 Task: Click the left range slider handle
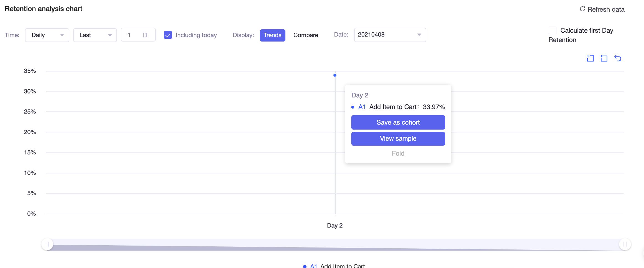tap(47, 244)
